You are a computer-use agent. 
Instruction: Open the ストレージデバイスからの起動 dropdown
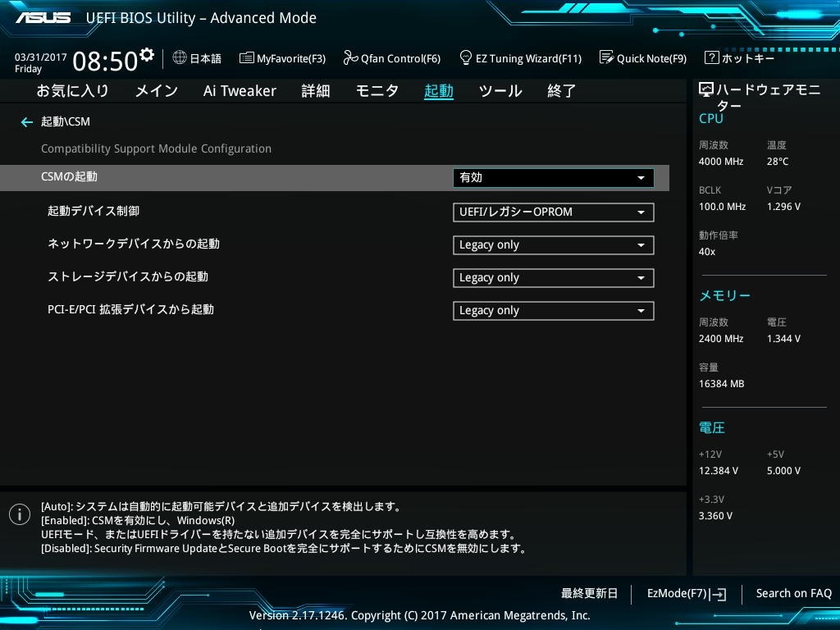554,278
